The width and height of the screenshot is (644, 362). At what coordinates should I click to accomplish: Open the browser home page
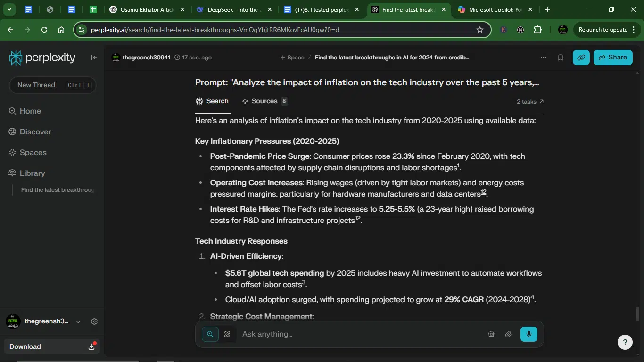click(x=61, y=30)
